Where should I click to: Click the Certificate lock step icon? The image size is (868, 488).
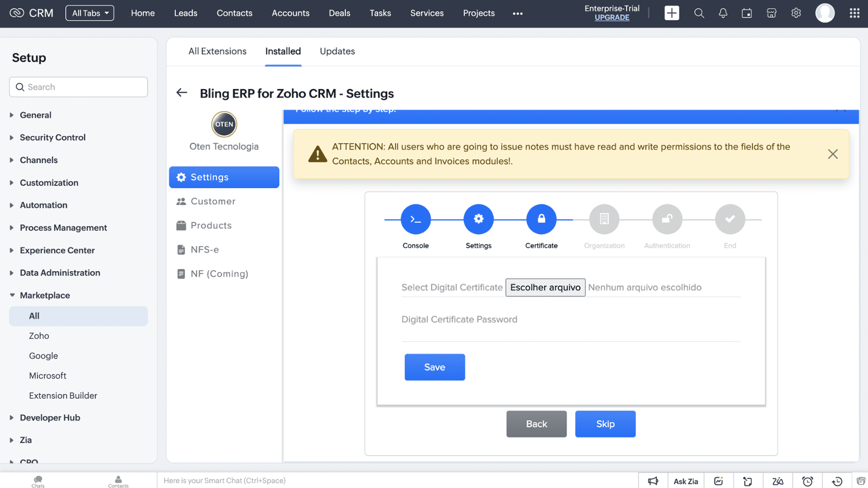pos(541,219)
